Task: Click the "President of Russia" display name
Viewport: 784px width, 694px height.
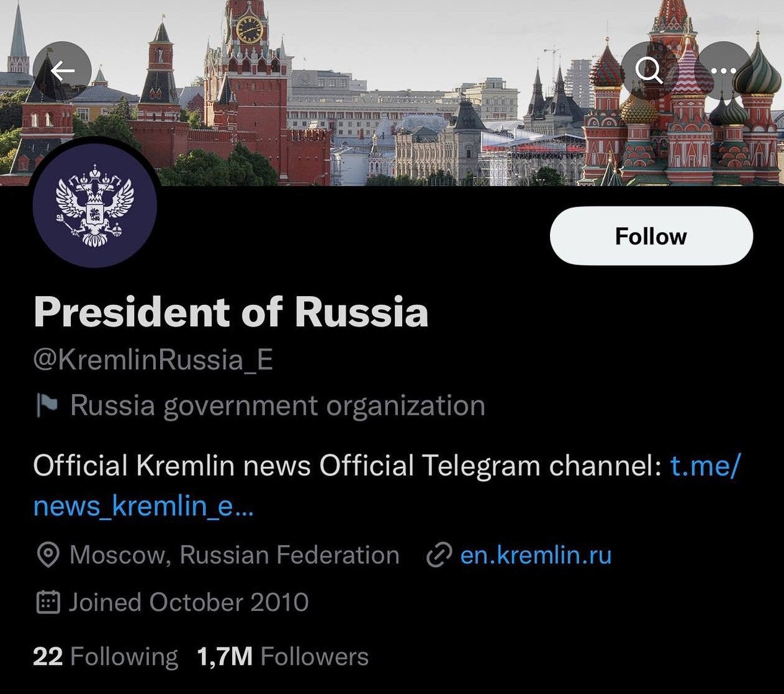Action: click(231, 312)
